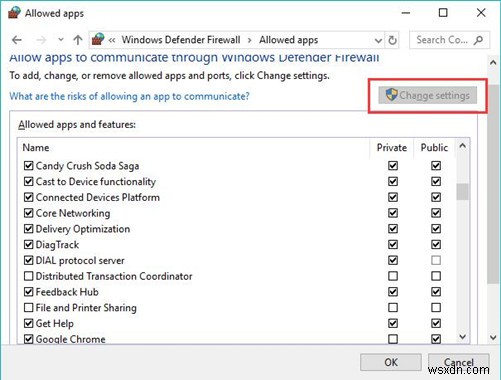Enable Distributed Transaction Coordinator name checkbox
This screenshot has height=380, width=501.
(29, 276)
